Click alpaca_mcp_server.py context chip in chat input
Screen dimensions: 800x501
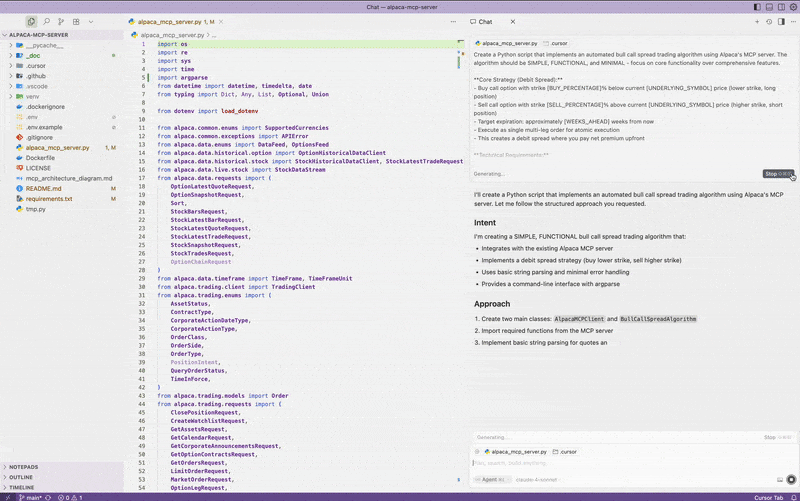[x=516, y=452]
